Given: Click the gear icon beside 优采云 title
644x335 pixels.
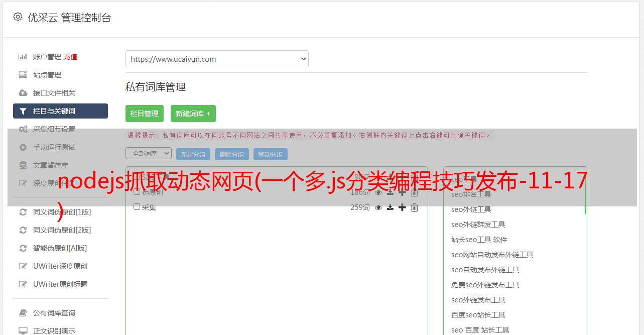Looking at the screenshot, I should [x=18, y=17].
